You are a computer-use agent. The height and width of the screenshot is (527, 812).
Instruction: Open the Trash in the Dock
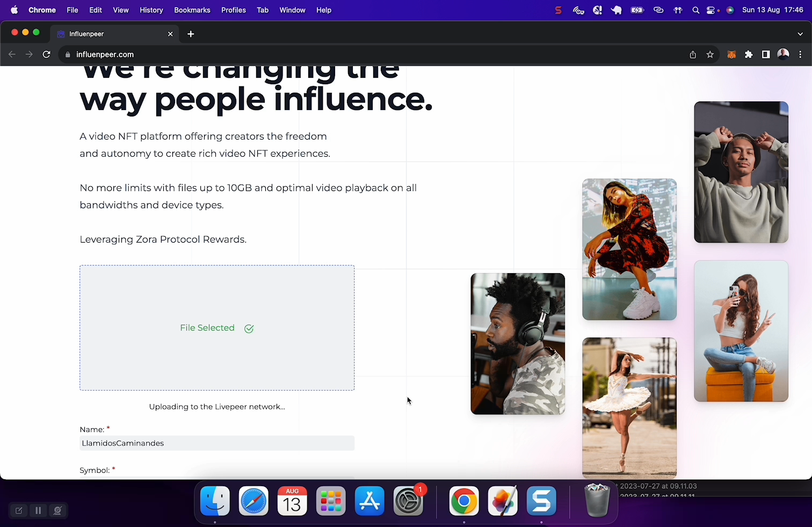pos(597,500)
